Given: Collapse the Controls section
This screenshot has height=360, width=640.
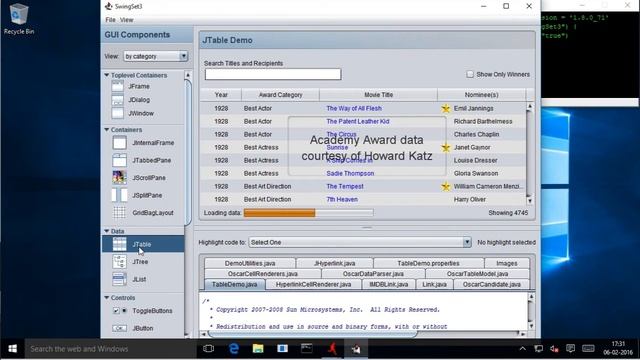Looking at the screenshot, I should [x=107, y=298].
